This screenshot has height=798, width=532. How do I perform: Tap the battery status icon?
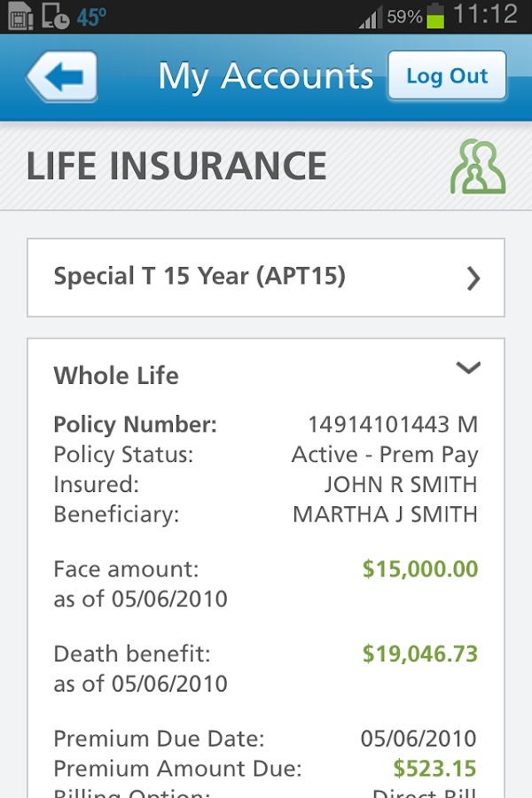coord(435,16)
